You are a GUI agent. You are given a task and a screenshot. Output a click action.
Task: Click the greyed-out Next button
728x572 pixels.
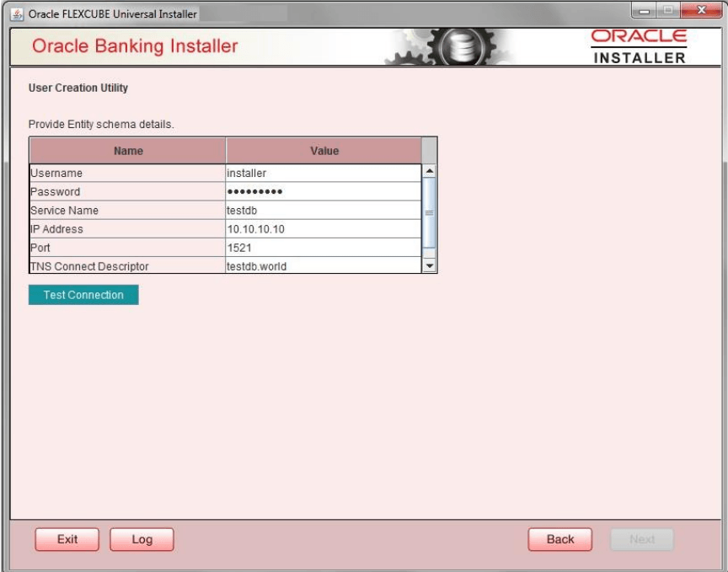click(642, 539)
